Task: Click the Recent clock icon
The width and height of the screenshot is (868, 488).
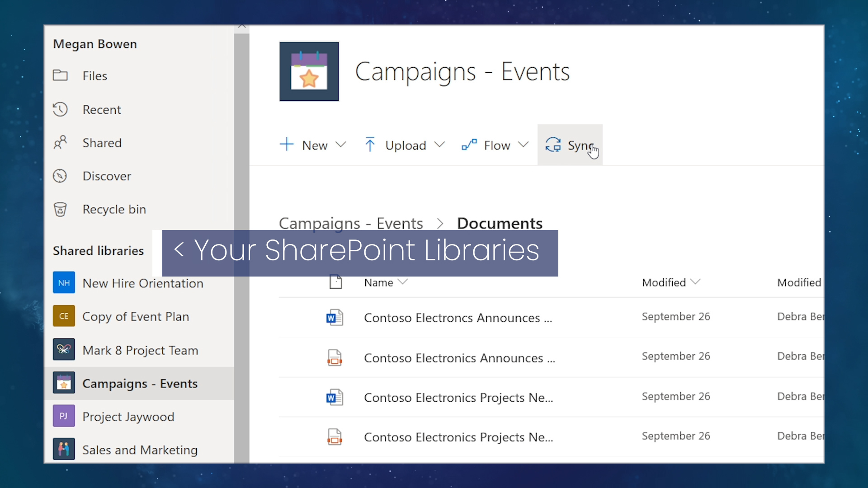Action: tap(60, 109)
